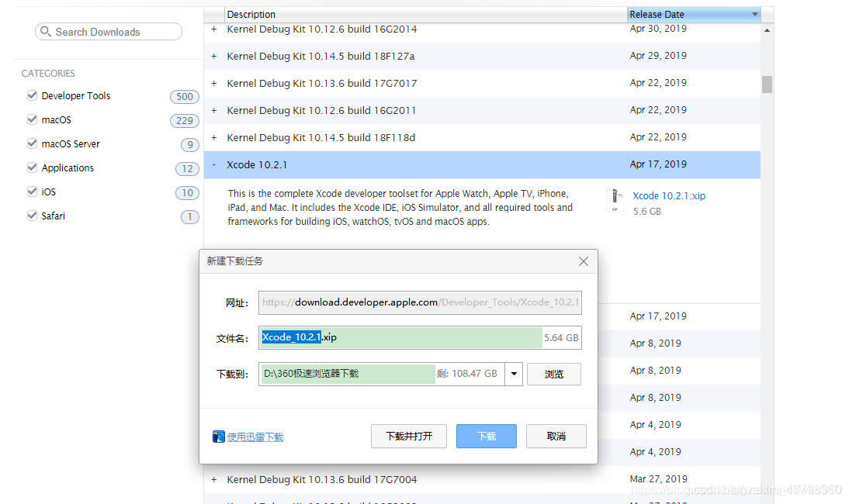The width and height of the screenshot is (849, 504).
Task: Expand Kernel Debug Kit 10.12.6 build 16G2014
Action: click(214, 29)
